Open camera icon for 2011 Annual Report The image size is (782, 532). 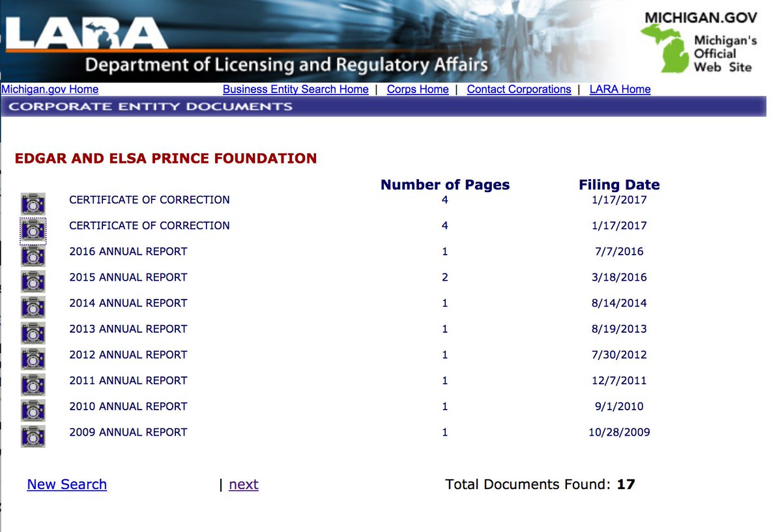point(33,384)
